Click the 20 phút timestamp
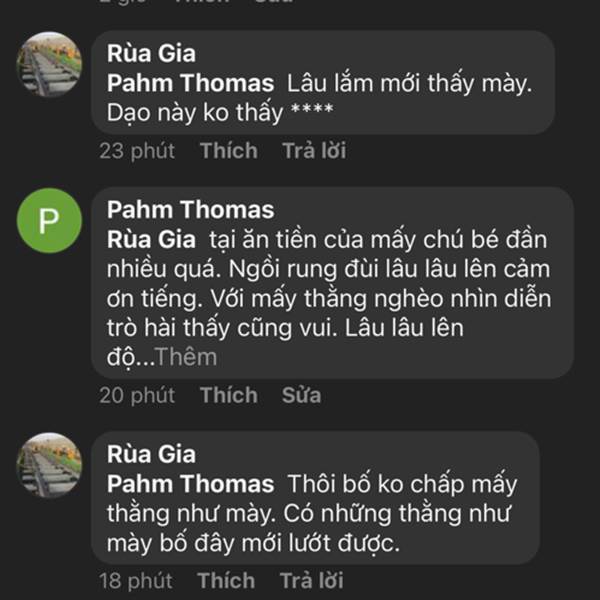This screenshot has width=600, height=600. click(x=137, y=395)
